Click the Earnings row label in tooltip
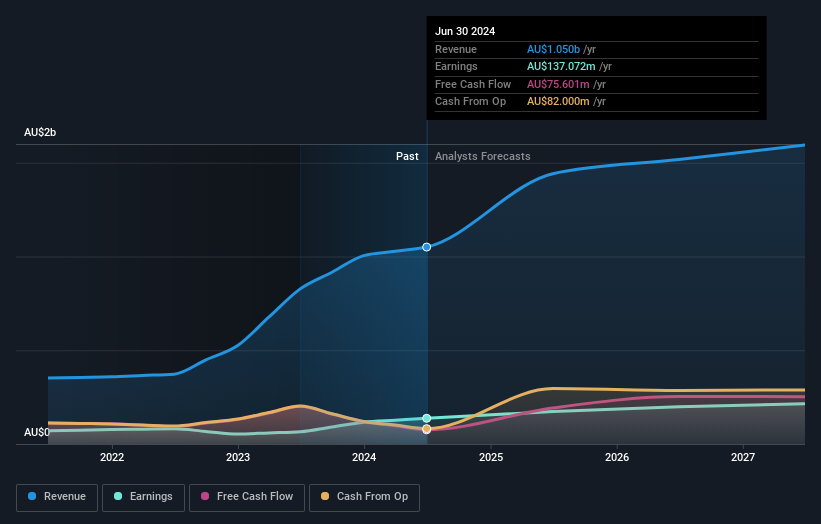821x524 pixels. (456, 66)
